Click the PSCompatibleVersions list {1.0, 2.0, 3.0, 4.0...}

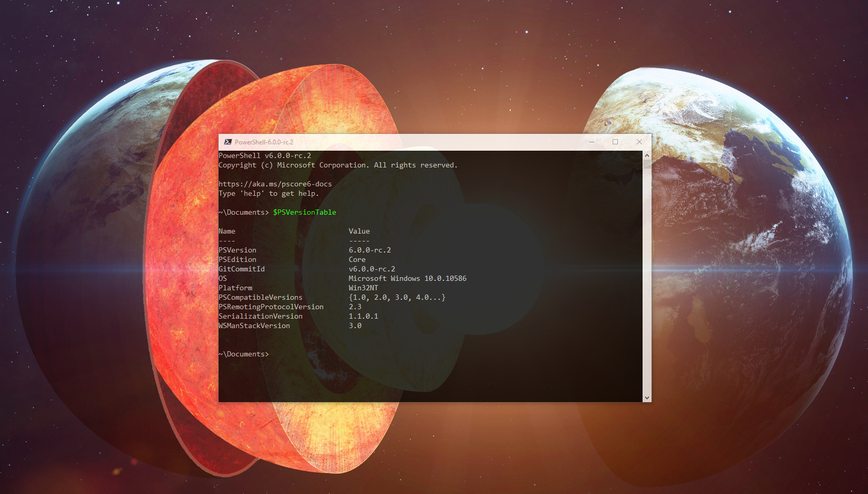[397, 297]
